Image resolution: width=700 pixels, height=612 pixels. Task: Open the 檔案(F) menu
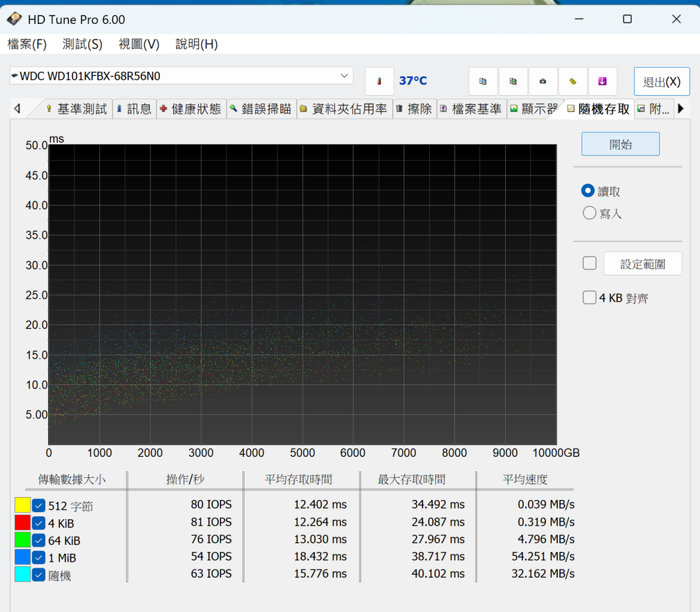coord(27,44)
